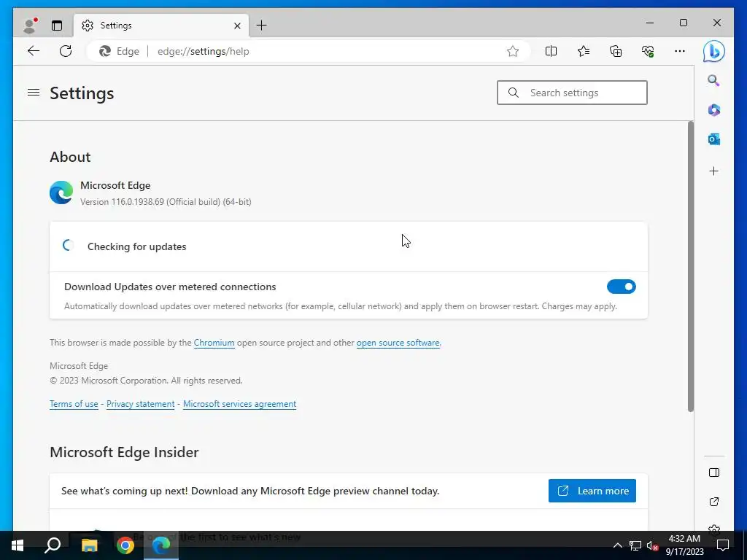Add a sidebar app with plus icon
This screenshot has width=747, height=560.
click(713, 171)
